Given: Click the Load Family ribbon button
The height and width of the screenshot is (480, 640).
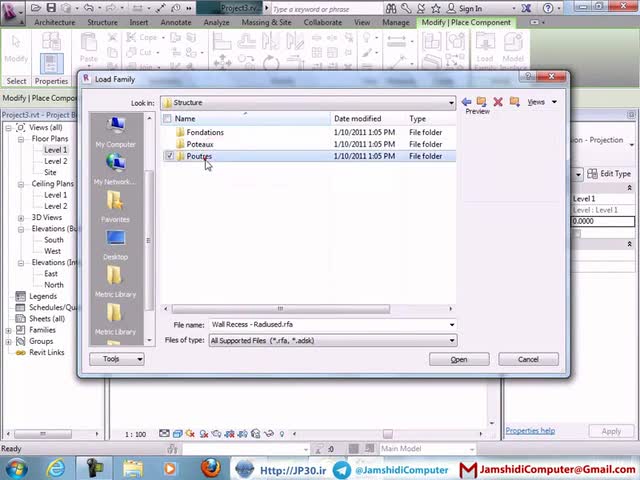Looking at the screenshot, I should coord(485,51).
